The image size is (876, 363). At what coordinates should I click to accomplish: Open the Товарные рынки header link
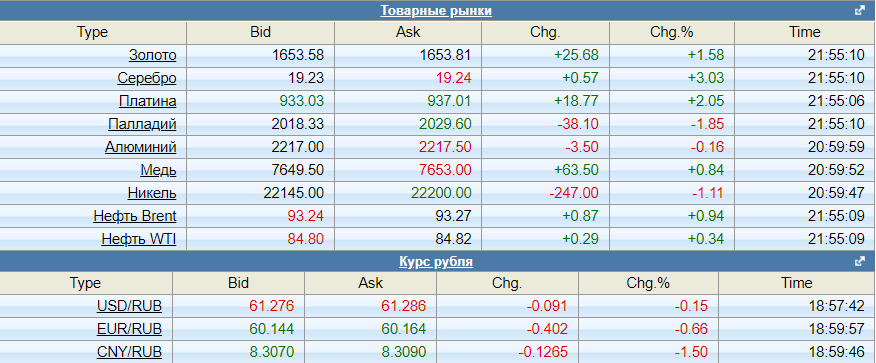pos(436,11)
